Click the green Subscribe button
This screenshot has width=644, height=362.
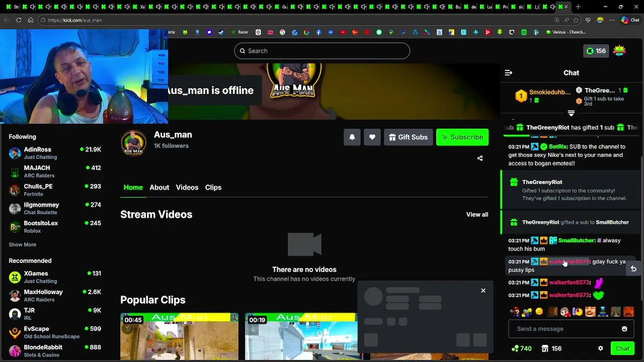coord(462,137)
